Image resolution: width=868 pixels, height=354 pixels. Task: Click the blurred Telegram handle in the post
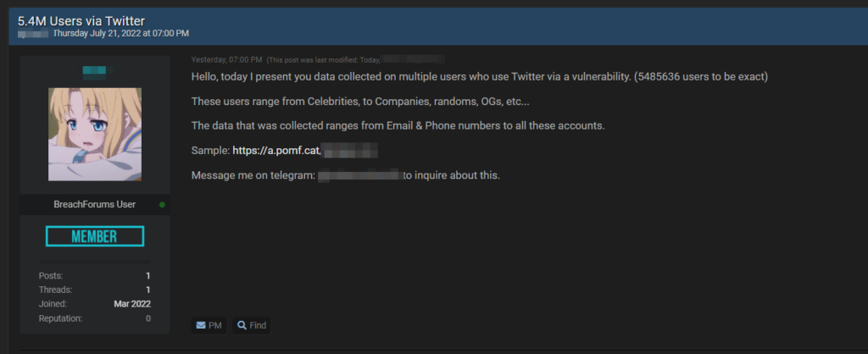coord(359,175)
